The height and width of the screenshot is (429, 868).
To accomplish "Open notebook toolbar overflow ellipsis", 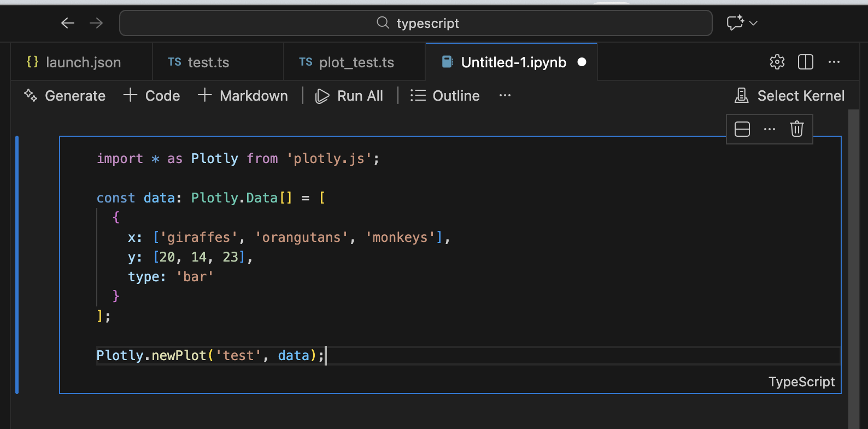I will click(505, 96).
